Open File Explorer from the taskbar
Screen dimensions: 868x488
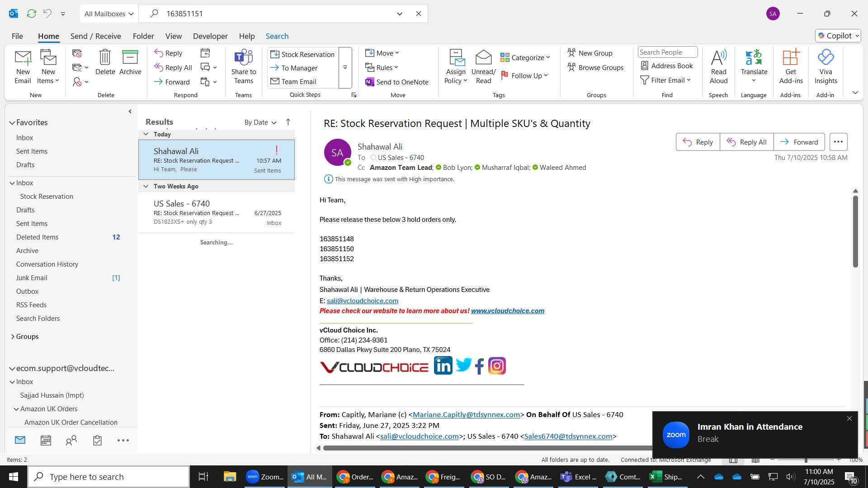tap(230, 477)
